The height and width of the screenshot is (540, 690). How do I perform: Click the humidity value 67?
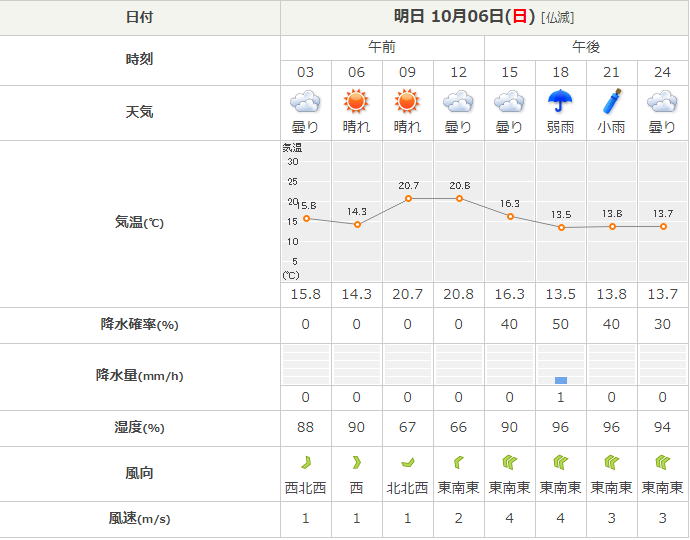point(407,427)
